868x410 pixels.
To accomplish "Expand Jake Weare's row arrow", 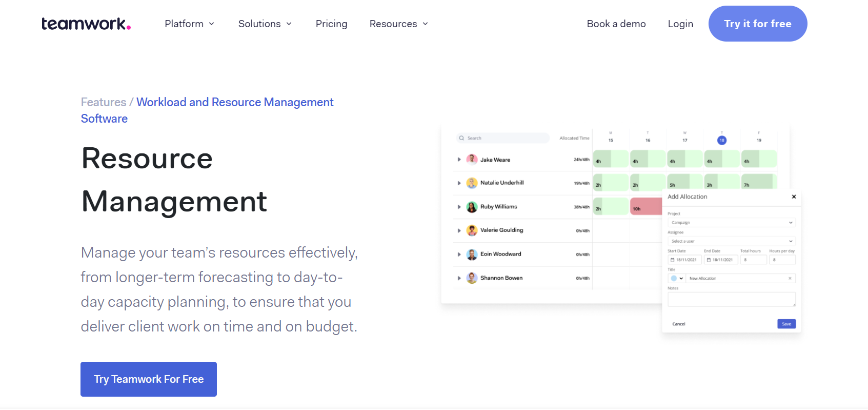I will pos(459,160).
